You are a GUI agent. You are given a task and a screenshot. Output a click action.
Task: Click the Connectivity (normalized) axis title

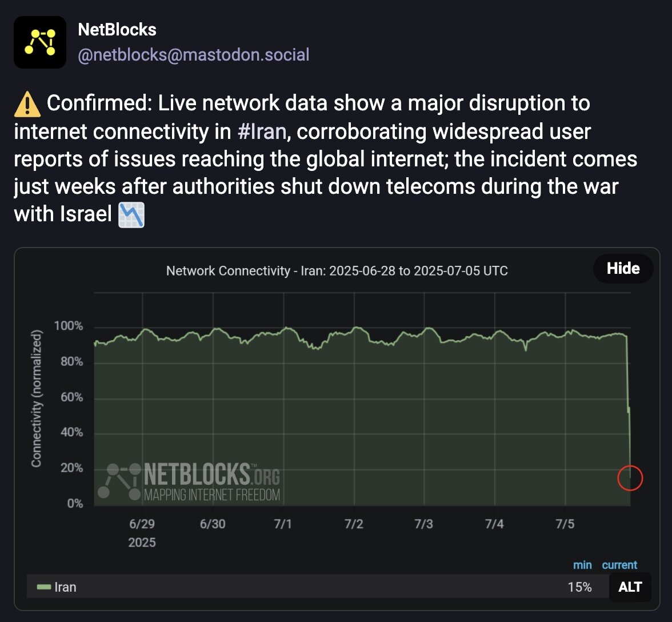tap(37, 398)
